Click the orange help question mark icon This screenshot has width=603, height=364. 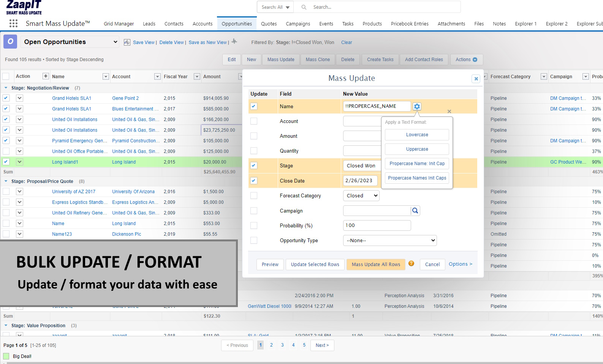pos(411,263)
